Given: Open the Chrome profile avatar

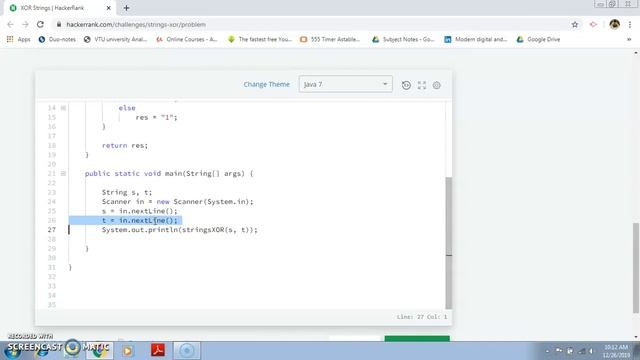Looking at the screenshot, I should tap(614, 24).
